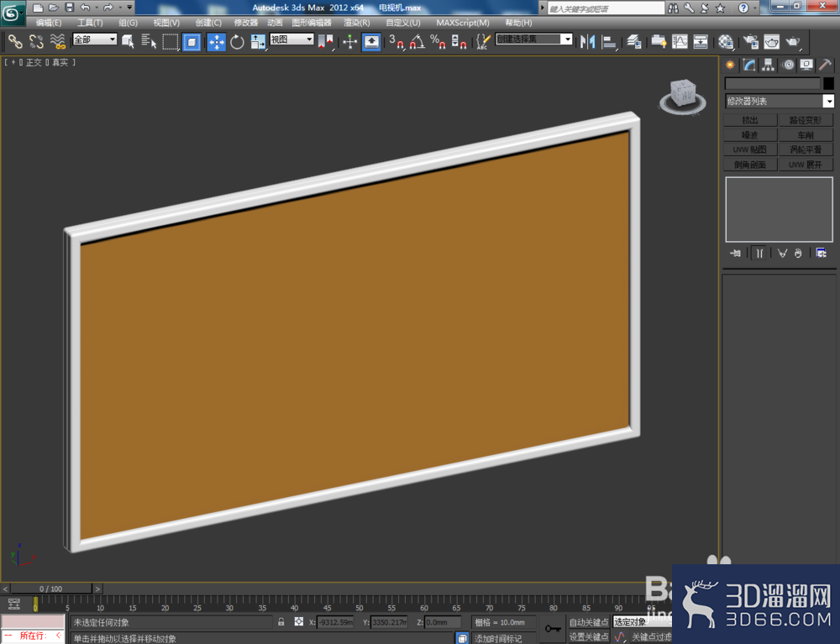The image size is (840, 644).
Task: Open the 渲染(R) menu
Action: pyautogui.click(x=356, y=23)
